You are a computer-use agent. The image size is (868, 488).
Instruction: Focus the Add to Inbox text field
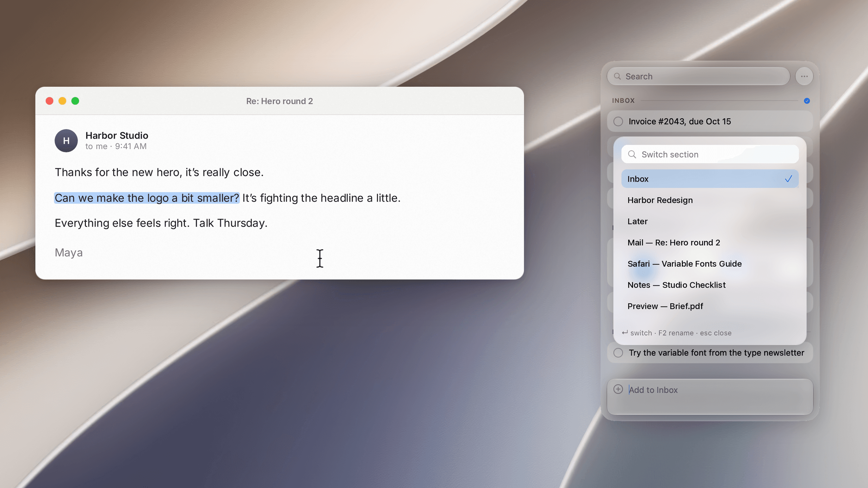710,396
